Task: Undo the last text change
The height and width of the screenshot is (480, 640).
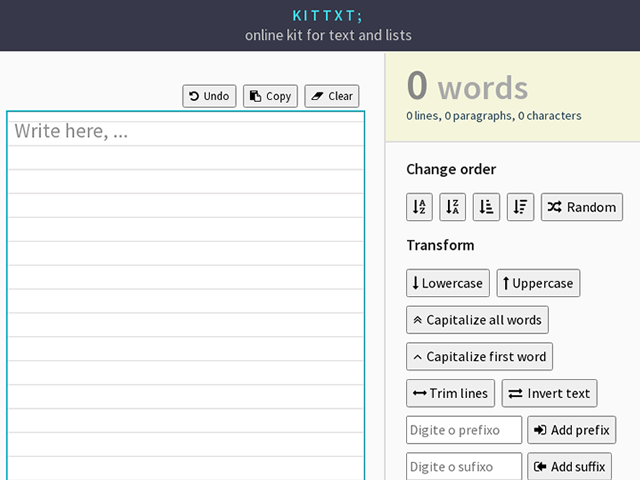Action: (209, 96)
